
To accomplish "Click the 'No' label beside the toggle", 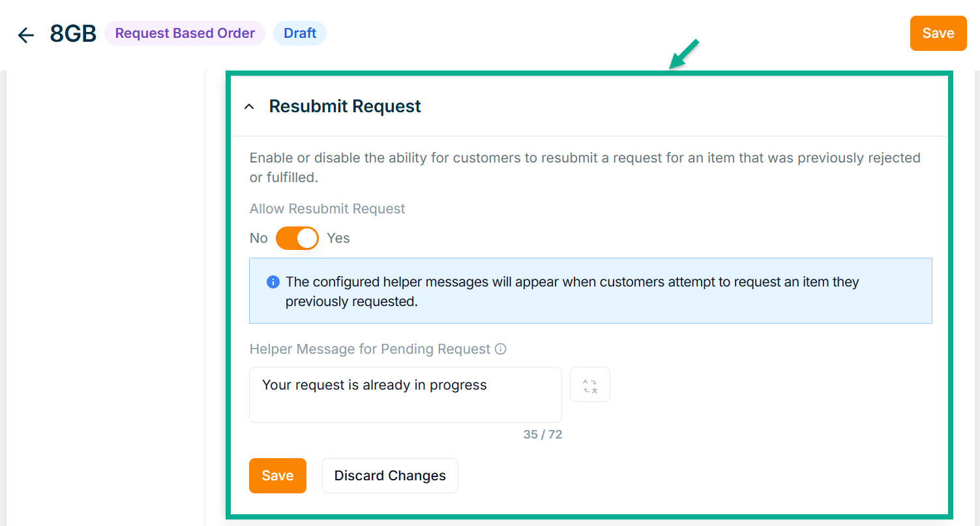I will pyautogui.click(x=258, y=238).
